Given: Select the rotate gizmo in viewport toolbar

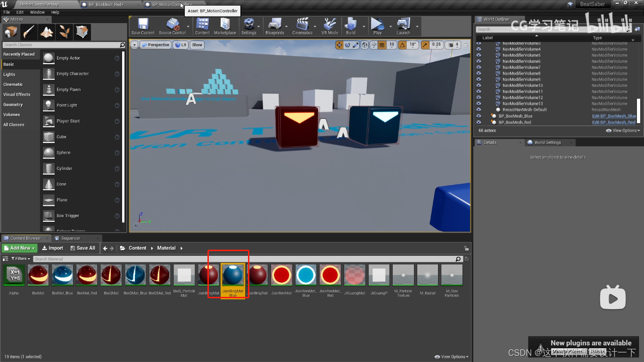Looking at the screenshot, I should pyautogui.click(x=347, y=45).
